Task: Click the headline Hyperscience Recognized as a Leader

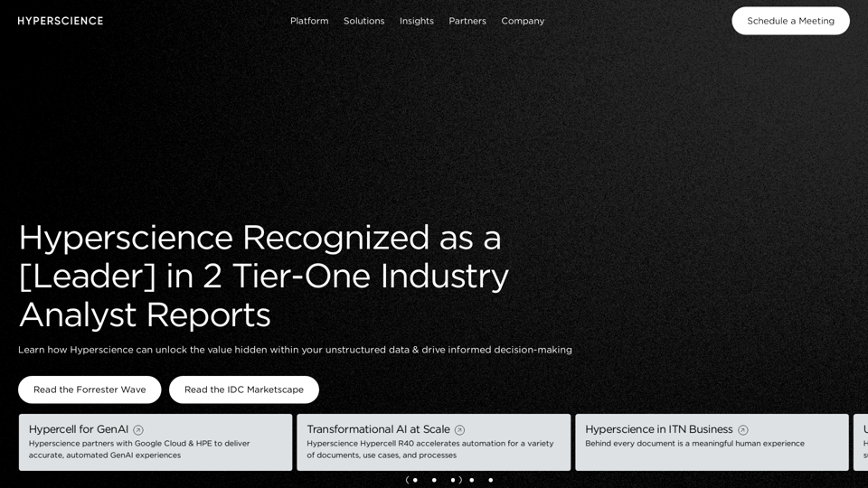Action: 263,277
